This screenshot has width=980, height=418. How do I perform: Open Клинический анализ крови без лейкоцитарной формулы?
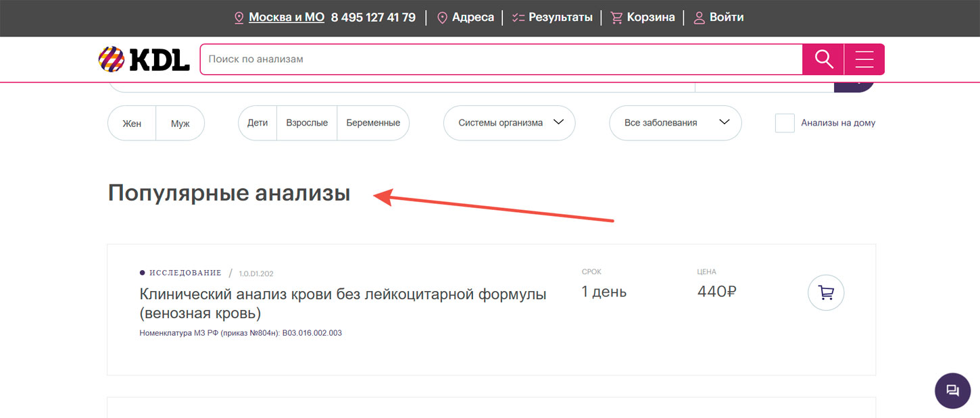343,304
